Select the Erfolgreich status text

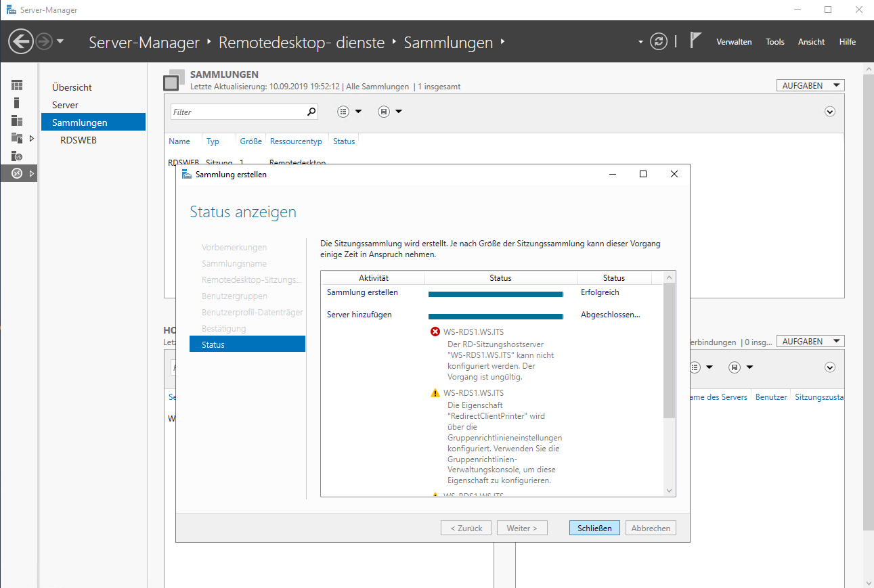click(x=600, y=292)
